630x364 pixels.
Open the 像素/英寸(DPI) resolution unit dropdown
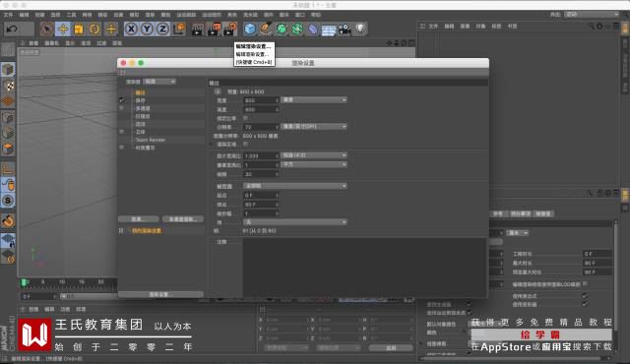(x=314, y=127)
